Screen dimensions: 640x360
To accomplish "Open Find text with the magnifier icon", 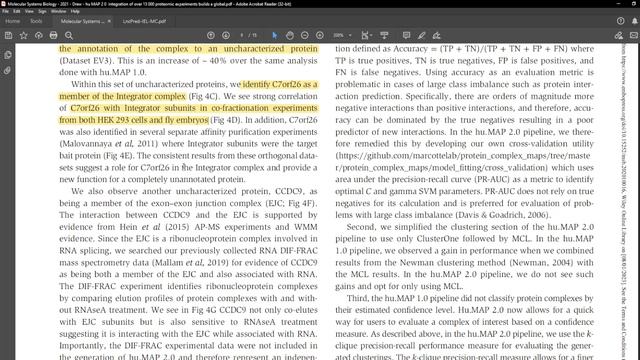I will [69, 36].
